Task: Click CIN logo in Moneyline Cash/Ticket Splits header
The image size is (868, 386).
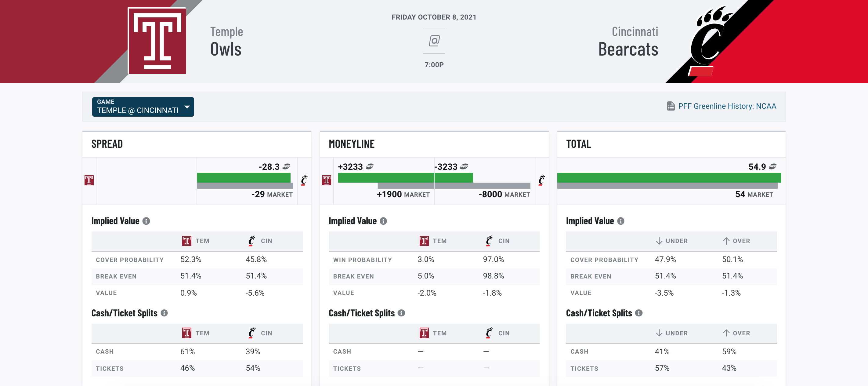Action: [489, 333]
